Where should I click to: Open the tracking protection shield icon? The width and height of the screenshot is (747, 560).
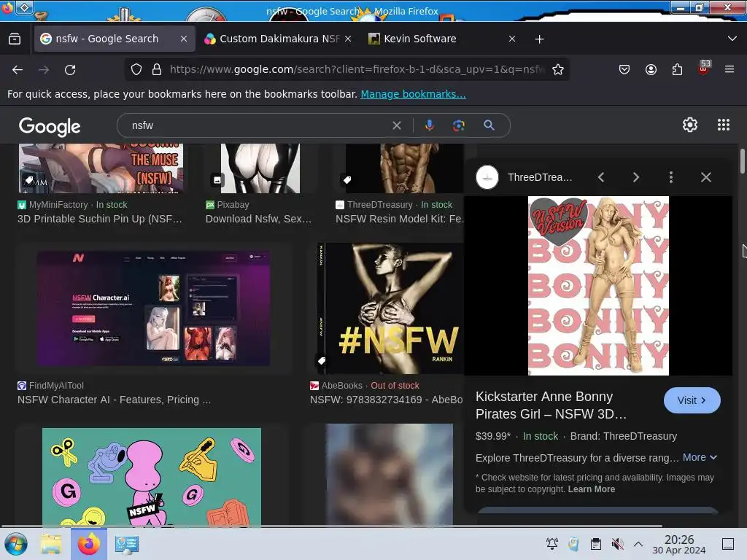pyautogui.click(x=136, y=69)
